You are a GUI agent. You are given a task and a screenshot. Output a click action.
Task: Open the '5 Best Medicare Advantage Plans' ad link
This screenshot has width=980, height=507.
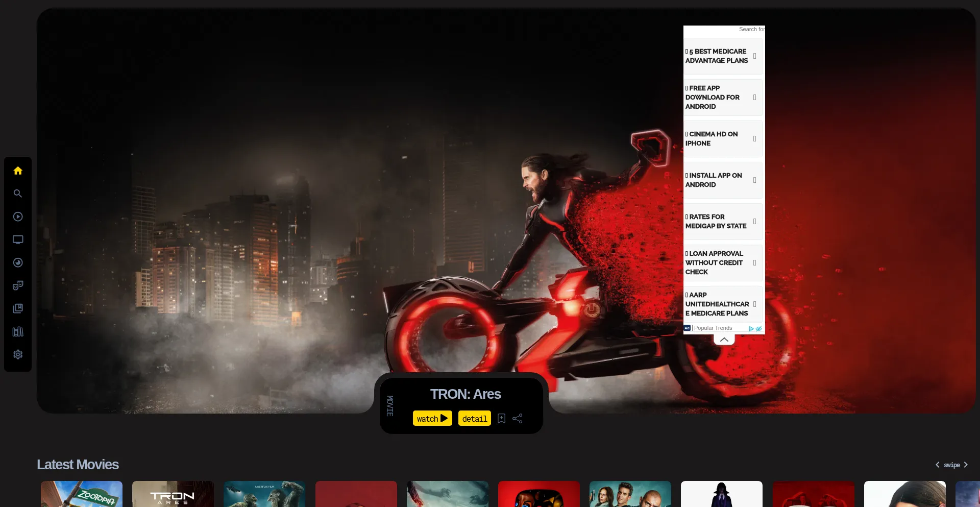[x=723, y=56]
